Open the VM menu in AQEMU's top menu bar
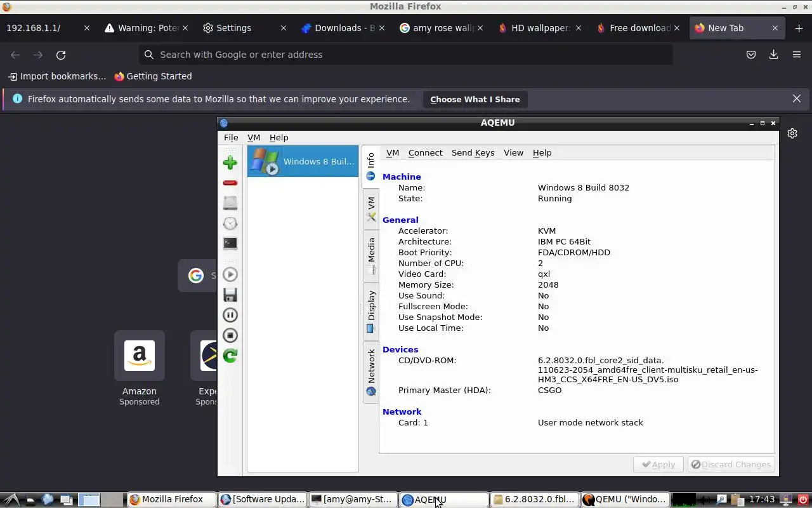This screenshot has height=508, width=812. 254,137
